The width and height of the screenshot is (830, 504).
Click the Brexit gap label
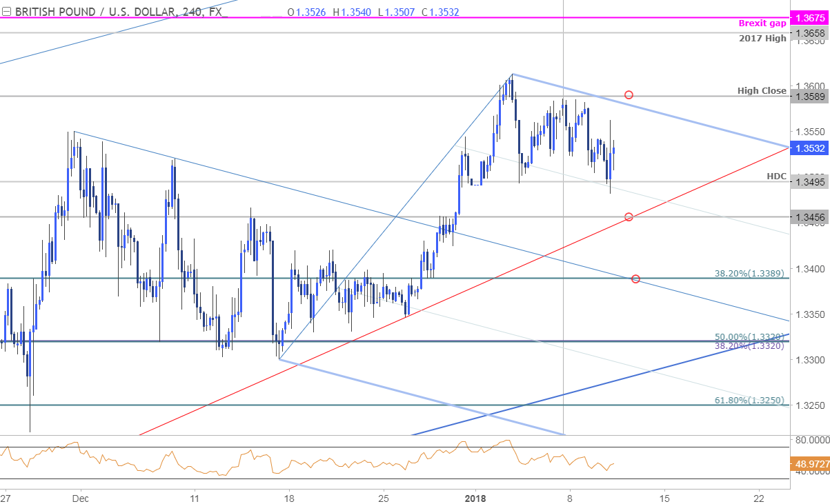tap(761, 23)
